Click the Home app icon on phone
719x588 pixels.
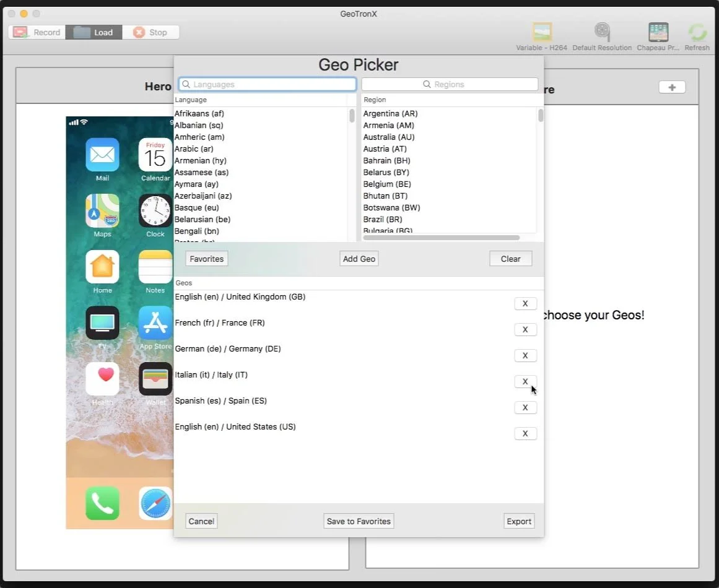pyautogui.click(x=102, y=267)
